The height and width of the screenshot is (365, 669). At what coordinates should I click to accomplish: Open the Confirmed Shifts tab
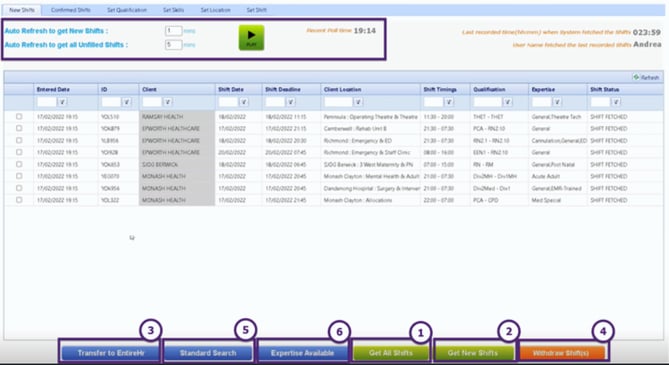tap(70, 10)
